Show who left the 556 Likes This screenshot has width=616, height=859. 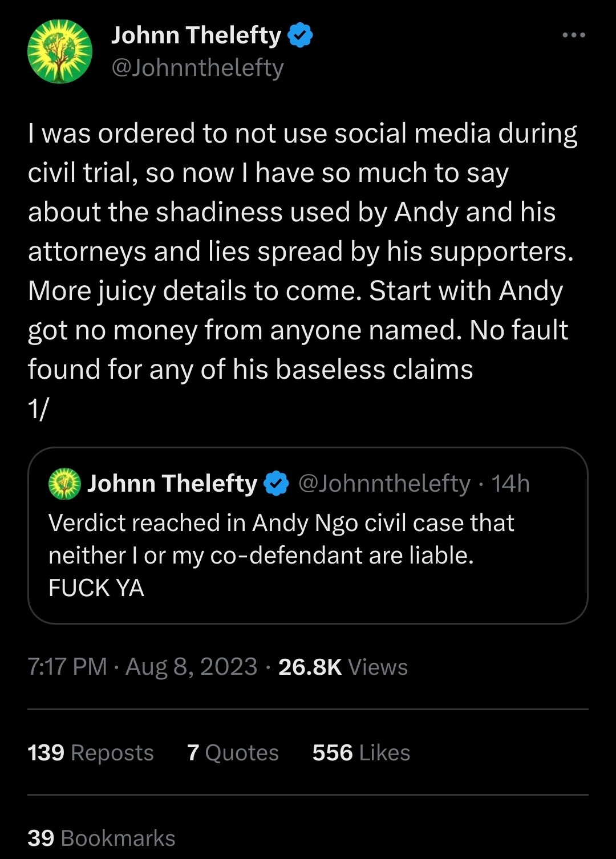(361, 753)
